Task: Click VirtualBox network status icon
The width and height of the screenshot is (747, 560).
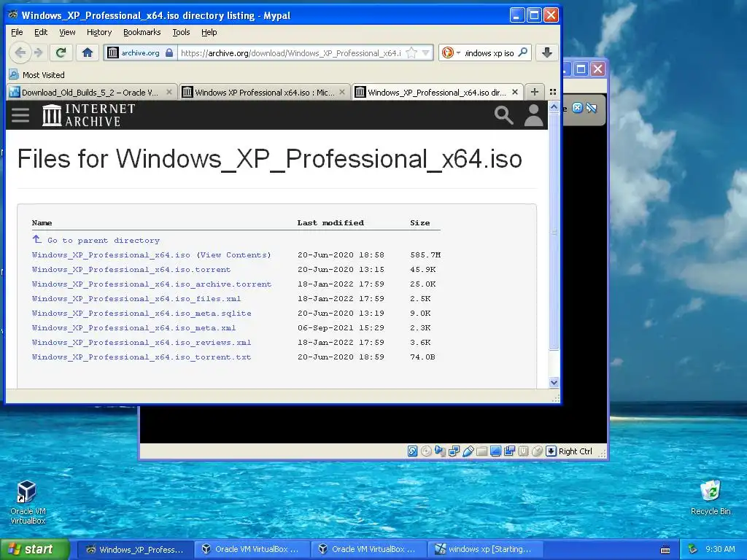Action: coord(454,451)
